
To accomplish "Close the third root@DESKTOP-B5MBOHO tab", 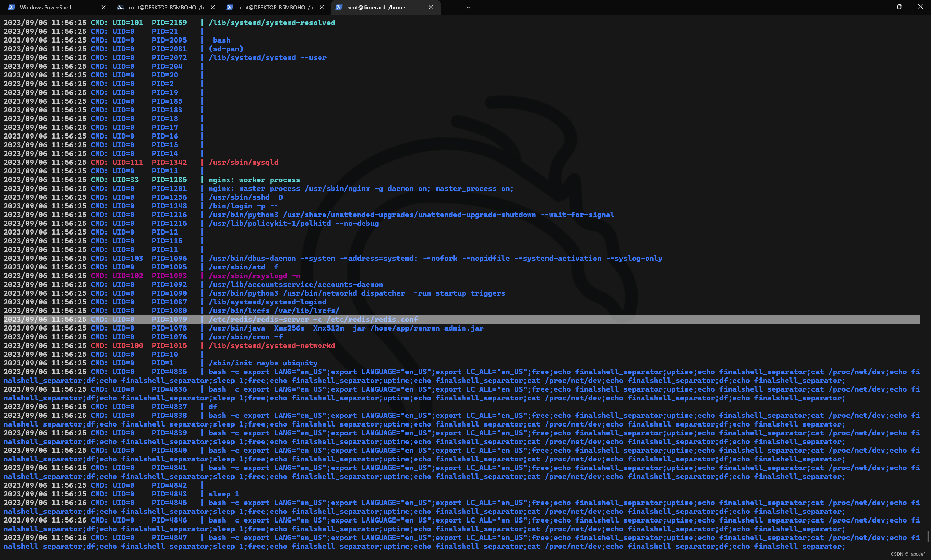I will tap(322, 7).
